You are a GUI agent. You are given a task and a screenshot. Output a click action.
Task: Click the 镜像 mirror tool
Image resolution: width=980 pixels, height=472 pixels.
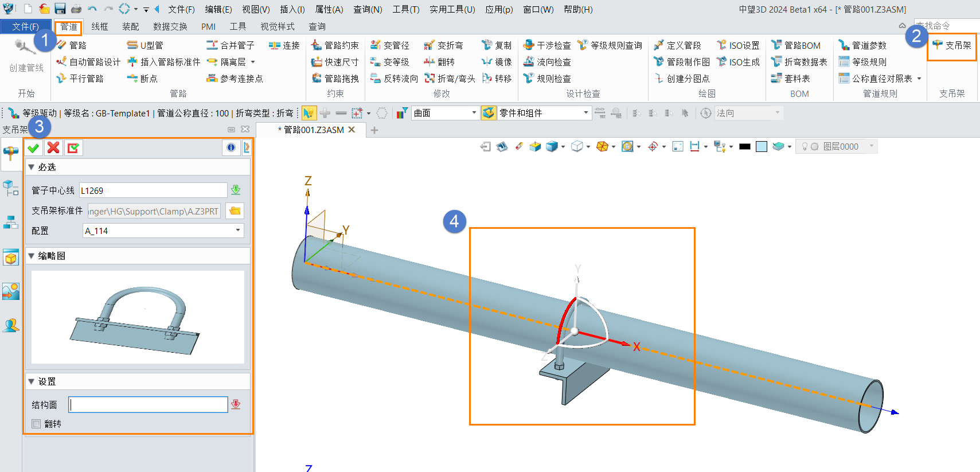click(x=497, y=61)
